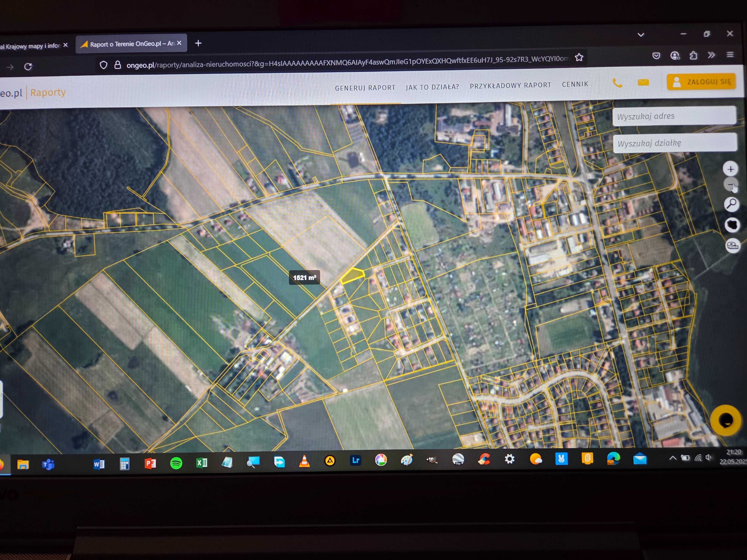Click the tracking protection shield icon
Image resolution: width=747 pixels, height=560 pixels.
[x=103, y=65]
